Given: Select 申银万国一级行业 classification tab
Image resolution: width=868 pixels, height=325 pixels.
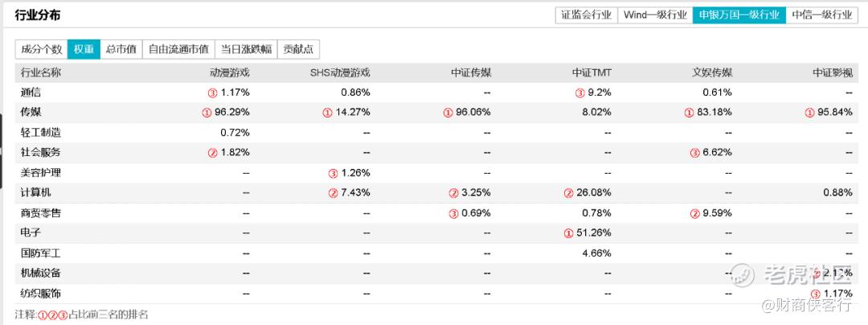Looking at the screenshot, I should (x=739, y=14).
